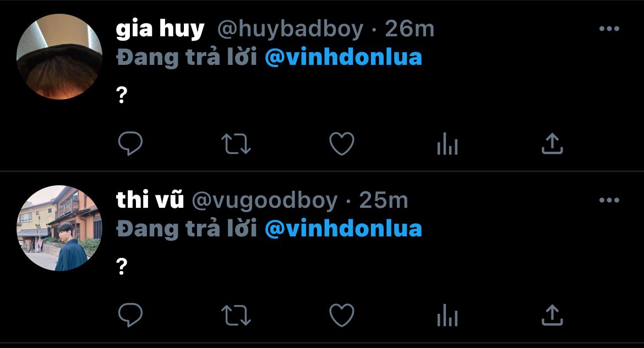Reply to gia huy's tweet
Screen dimensions: 644x348
click(130, 143)
